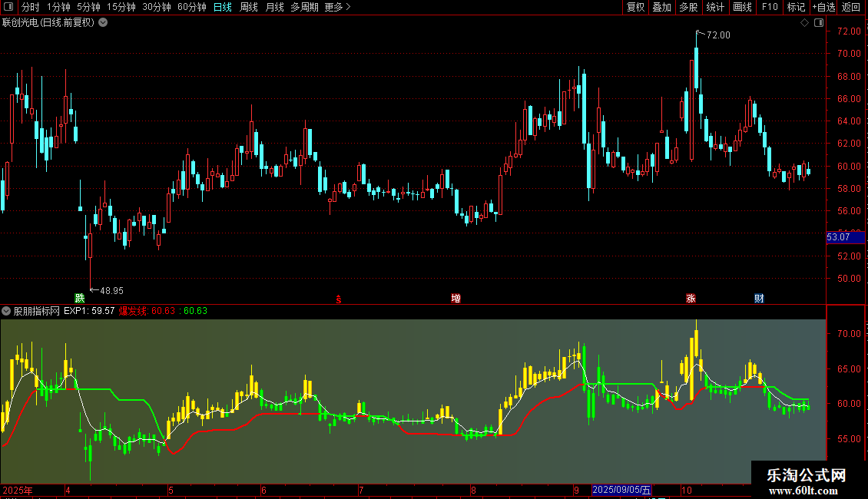Select the 1分钟 period
Image resolution: width=868 pixels, height=499 pixels.
[x=58, y=7]
